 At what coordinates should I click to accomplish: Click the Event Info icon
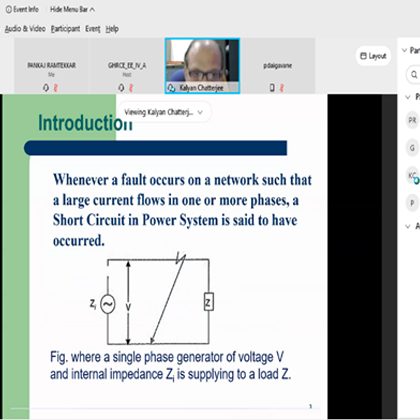point(9,9)
